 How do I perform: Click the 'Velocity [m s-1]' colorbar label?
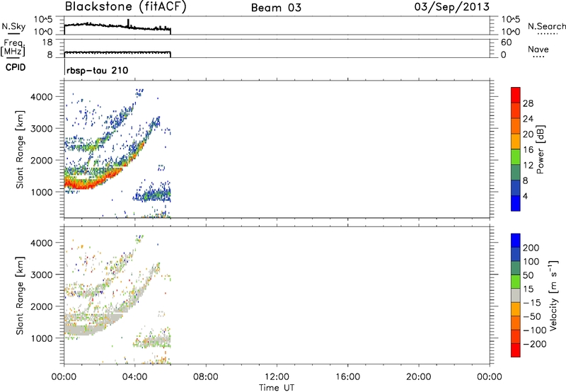(x=553, y=295)
